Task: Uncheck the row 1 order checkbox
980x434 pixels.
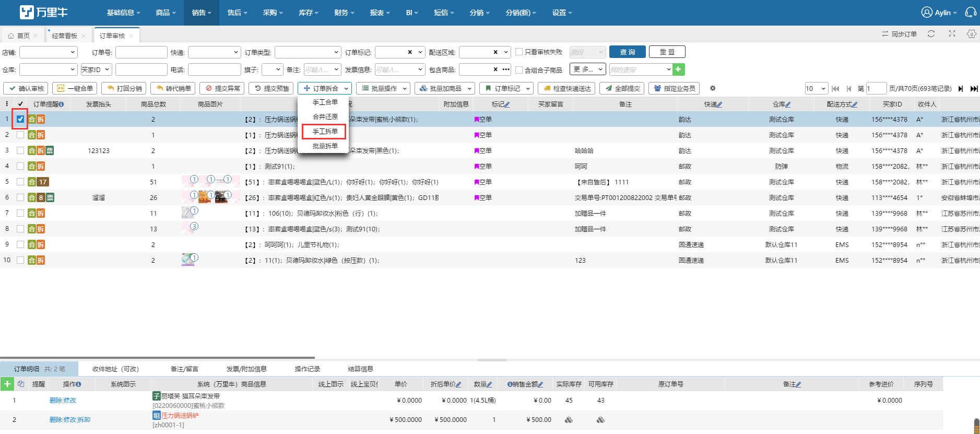Action: click(20, 119)
